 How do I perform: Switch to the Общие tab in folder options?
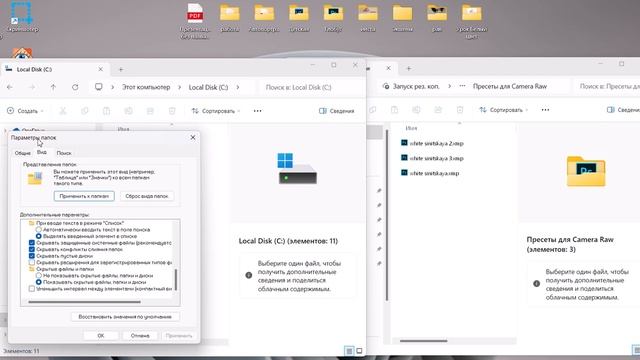coord(22,153)
